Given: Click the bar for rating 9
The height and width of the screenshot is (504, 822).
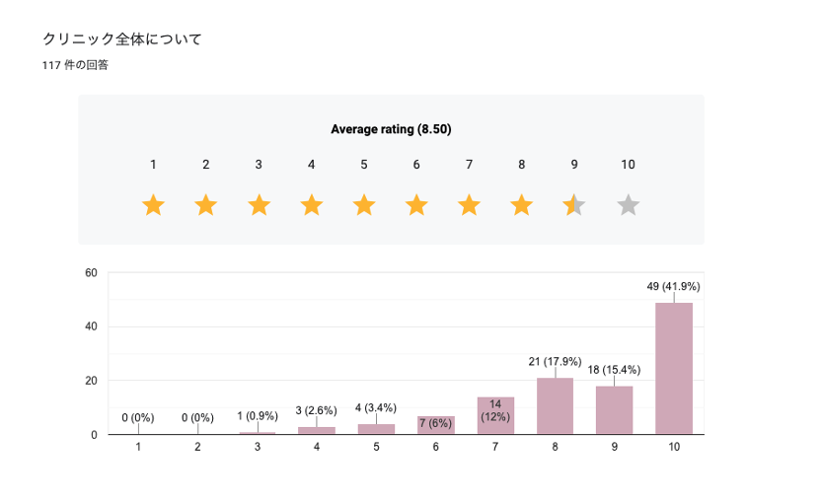Looking at the screenshot, I should (615, 409).
